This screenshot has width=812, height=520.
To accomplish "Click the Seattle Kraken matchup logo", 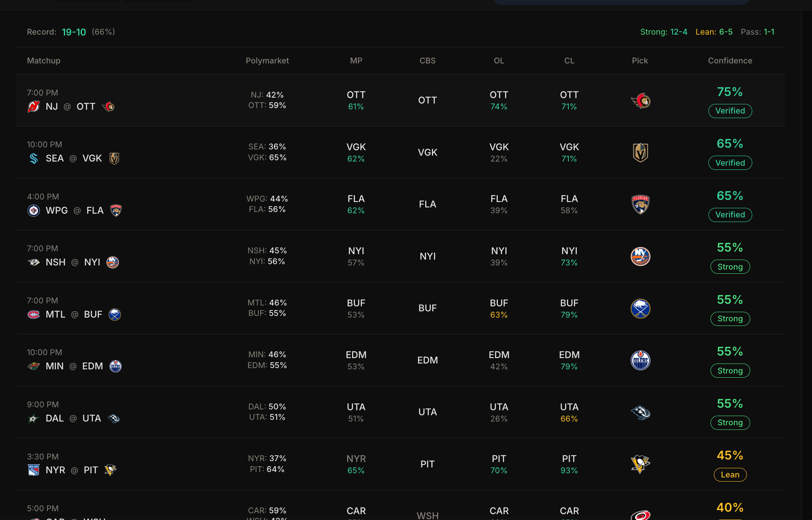I will [33, 158].
